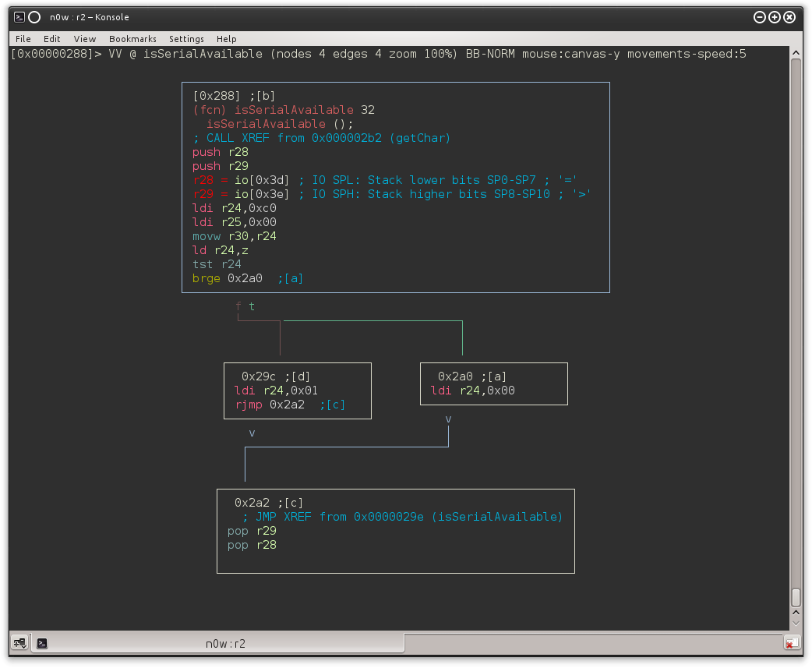Open the Settings menu
Screen dimensions: 812x668
point(186,39)
